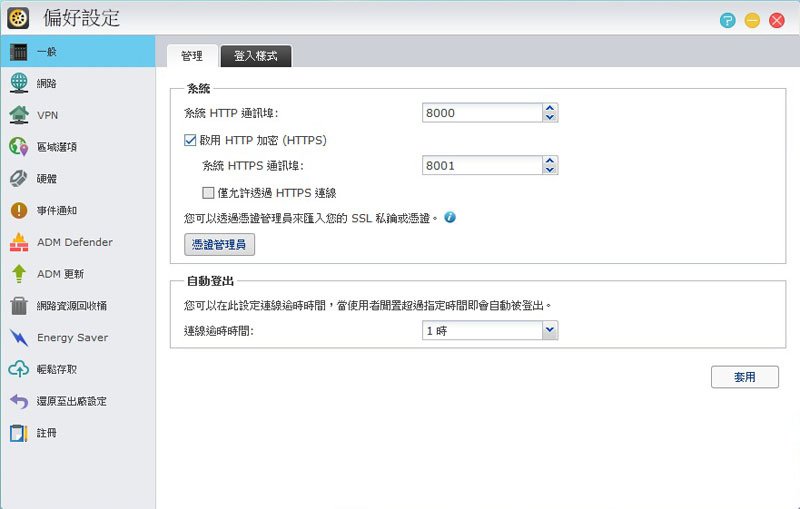
Task: Expand the 連線逾時時間 dropdown arrow
Action: [x=549, y=330]
